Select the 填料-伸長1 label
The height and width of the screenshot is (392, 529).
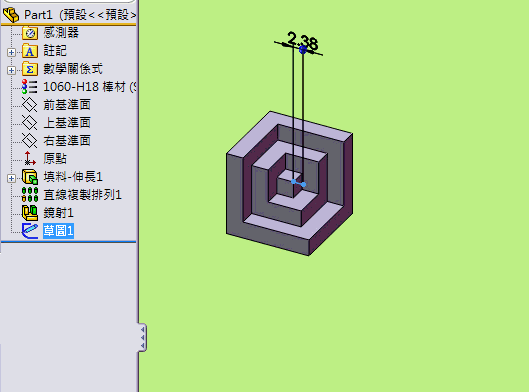click(73, 177)
